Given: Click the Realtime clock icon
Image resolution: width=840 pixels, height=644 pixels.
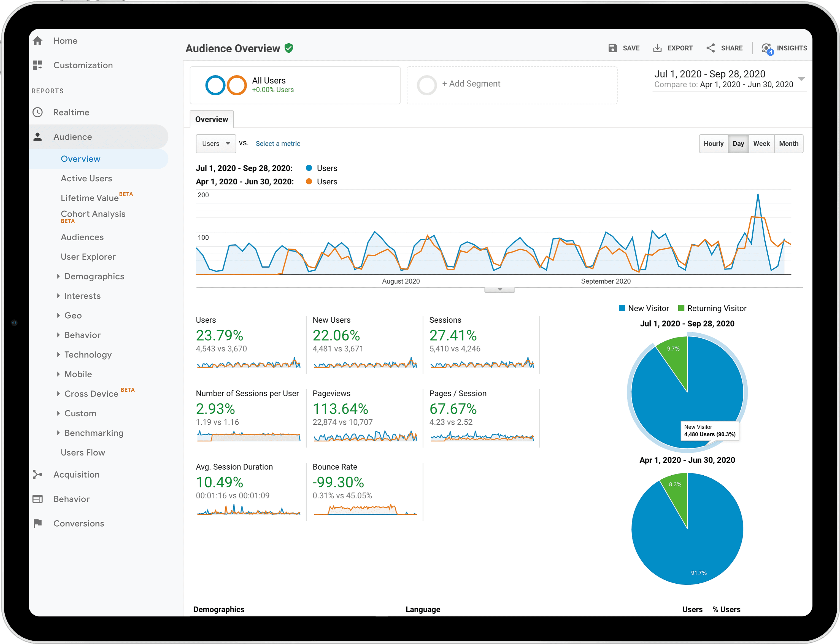Looking at the screenshot, I should [37, 112].
